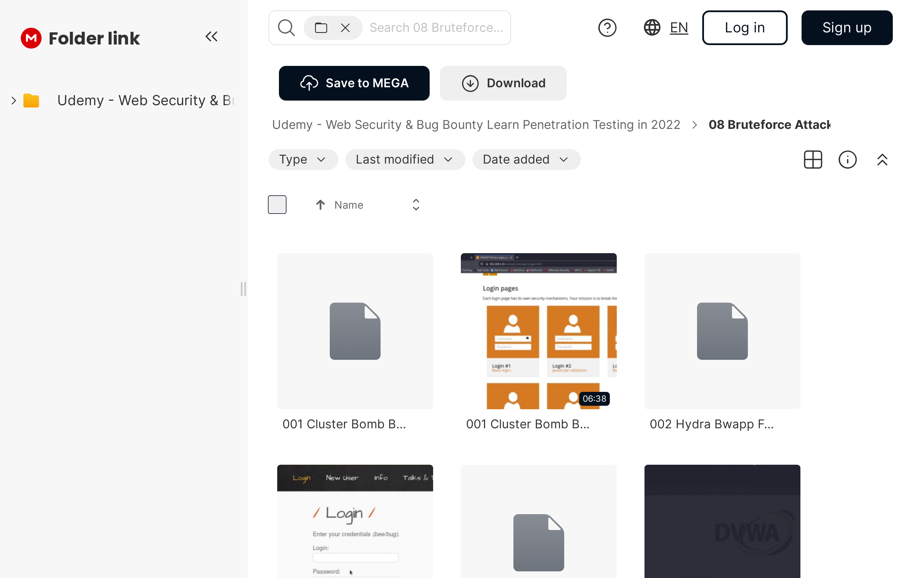Click the Save to MEGA button
The image size is (924, 578).
[x=354, y=83]
